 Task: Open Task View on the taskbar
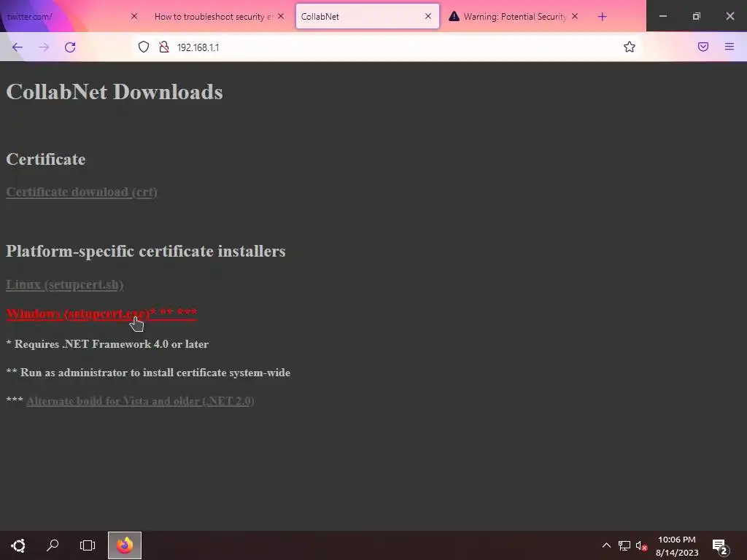88,545
